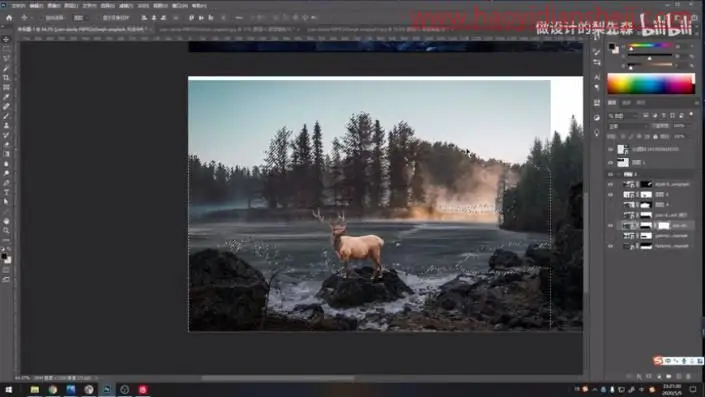Toggle the eye of the highlighted selected layer
Screen dimensions: 705x397
coord(611,226)
